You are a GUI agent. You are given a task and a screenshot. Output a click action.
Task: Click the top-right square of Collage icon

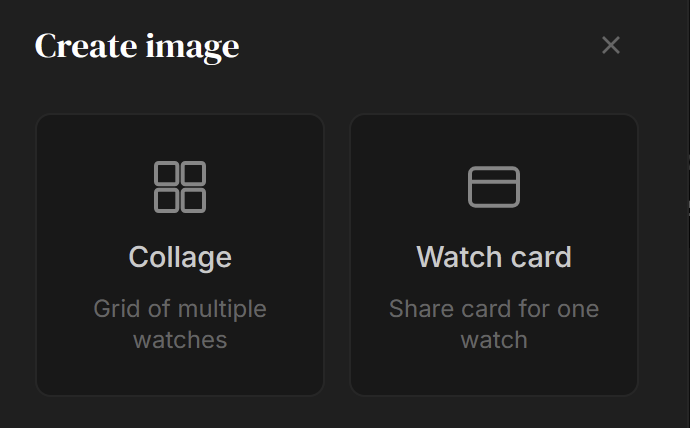click(194, 173)
